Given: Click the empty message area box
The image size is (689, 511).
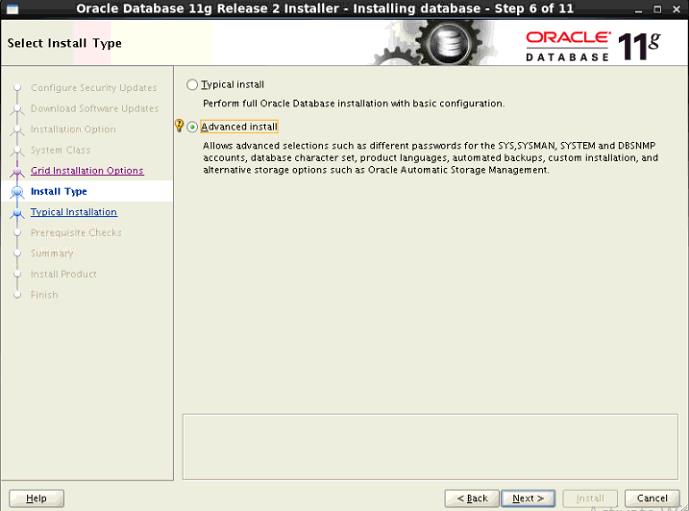Looking at the screenshot, I should click(430, 446).
